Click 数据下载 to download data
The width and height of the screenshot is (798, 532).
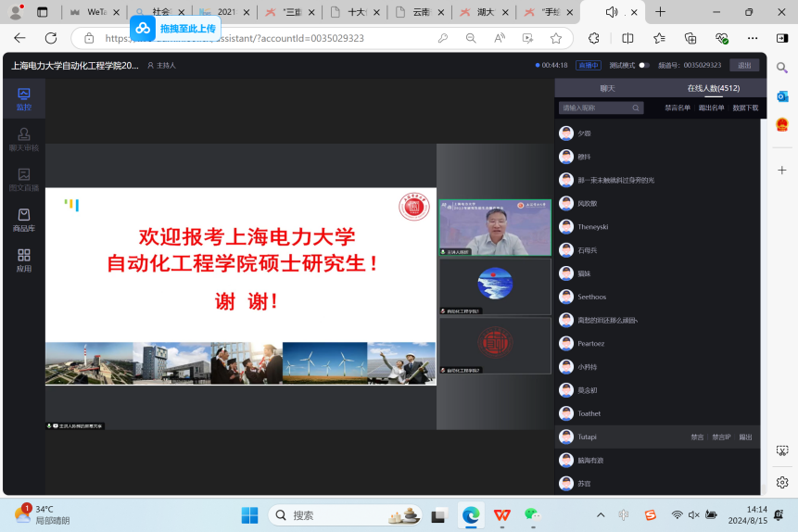(745, 108)
